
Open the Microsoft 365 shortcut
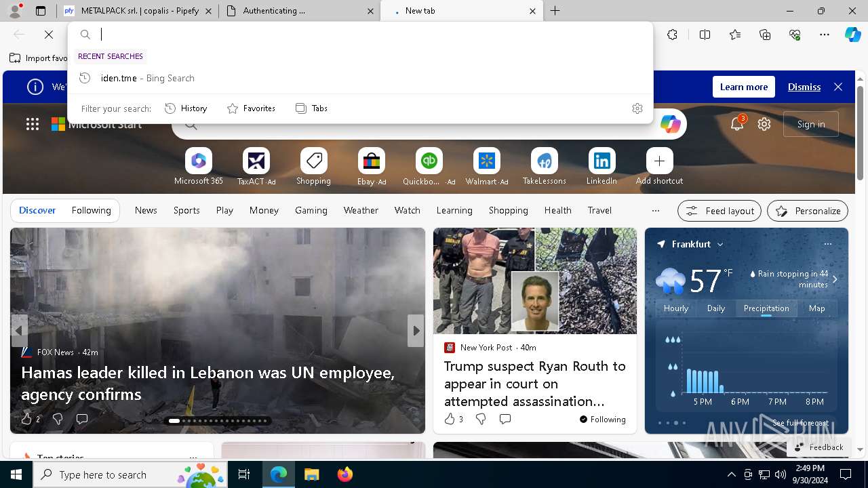(x=198, y=167)
